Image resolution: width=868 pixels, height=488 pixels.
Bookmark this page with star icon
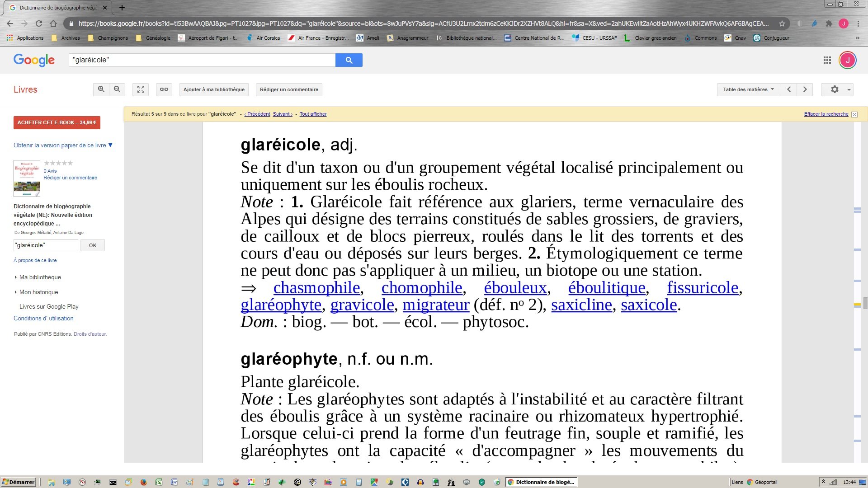(782, 23)
